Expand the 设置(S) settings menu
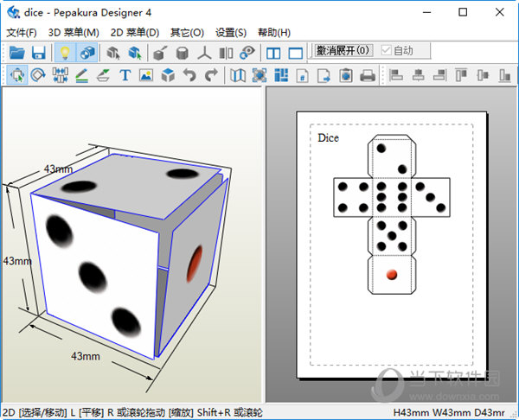519x420 pixels. (231, 32)
